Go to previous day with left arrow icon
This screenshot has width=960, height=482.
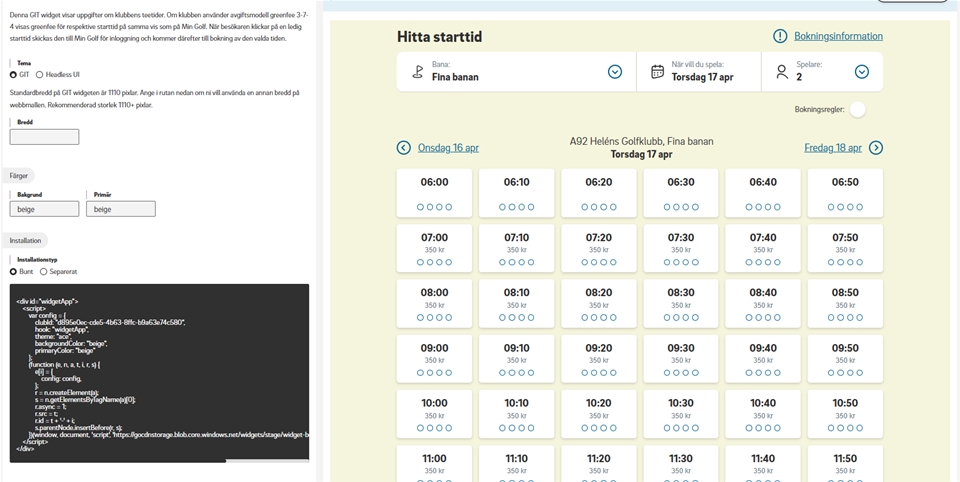(403, 148)
